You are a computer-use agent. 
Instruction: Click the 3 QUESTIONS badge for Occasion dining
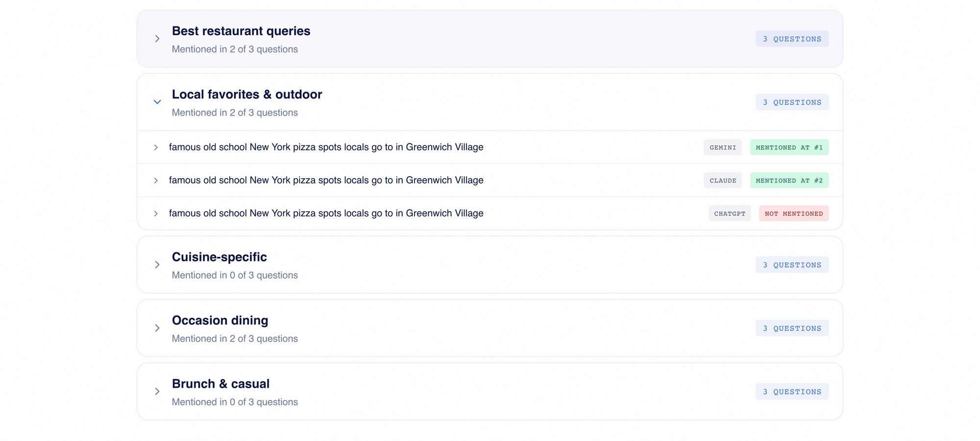pos(792,328)
